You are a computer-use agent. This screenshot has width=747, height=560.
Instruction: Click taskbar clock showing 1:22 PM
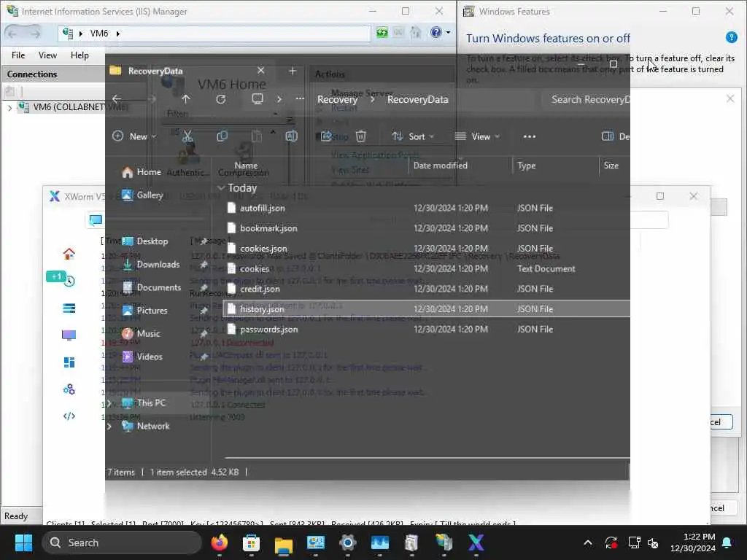[693, 542]
